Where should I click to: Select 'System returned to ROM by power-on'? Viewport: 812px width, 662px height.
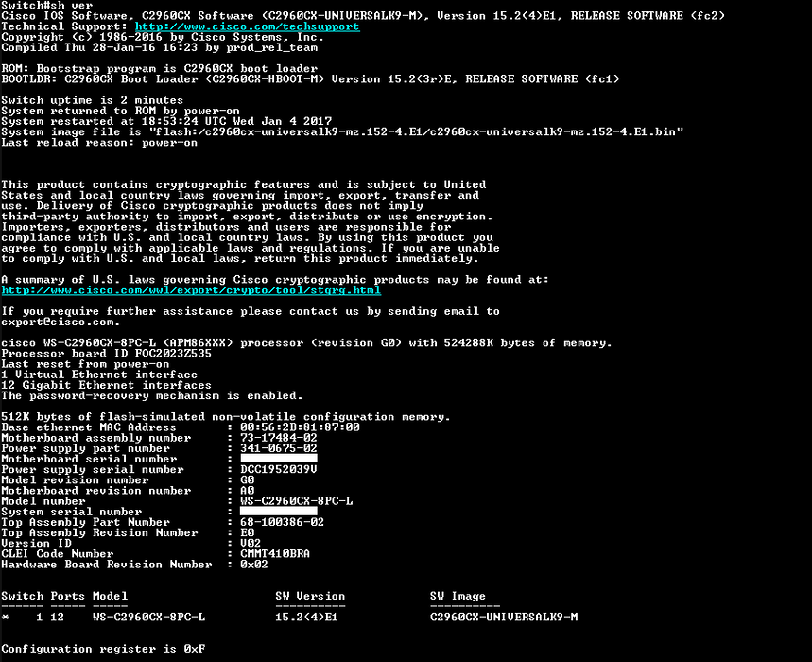(121, 111)
